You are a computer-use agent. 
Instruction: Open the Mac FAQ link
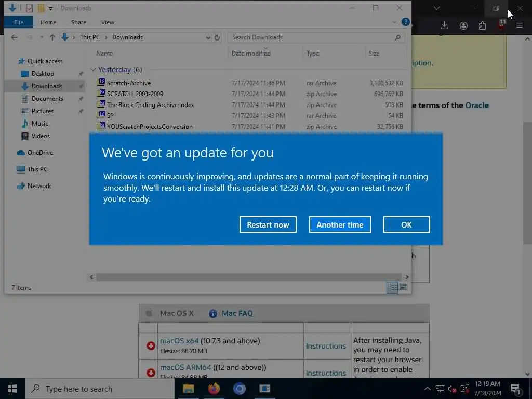(x=237, y=313)
